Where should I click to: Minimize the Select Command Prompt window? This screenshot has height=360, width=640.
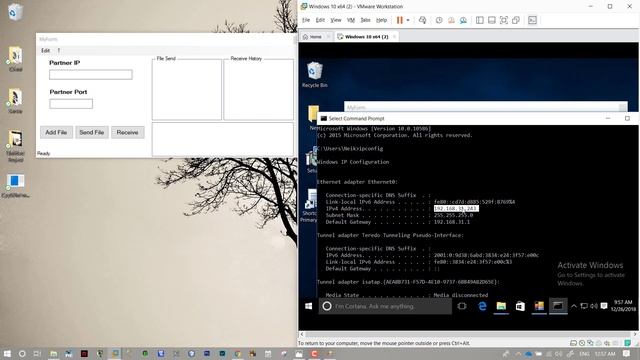click(608, 118)
